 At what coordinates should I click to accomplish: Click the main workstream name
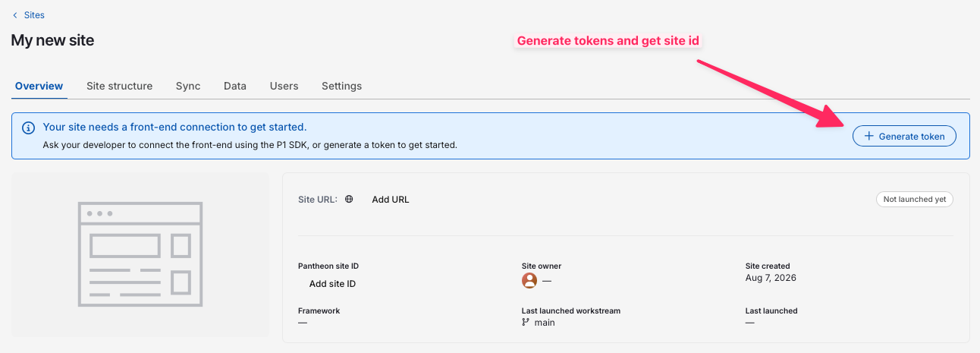(x=545, y=323)
